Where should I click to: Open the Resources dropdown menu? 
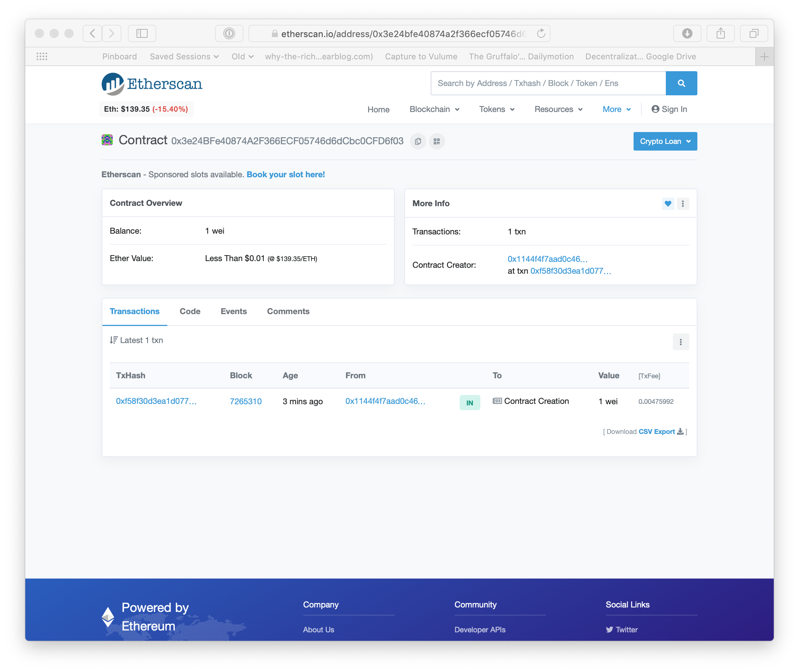coord(558,109)
